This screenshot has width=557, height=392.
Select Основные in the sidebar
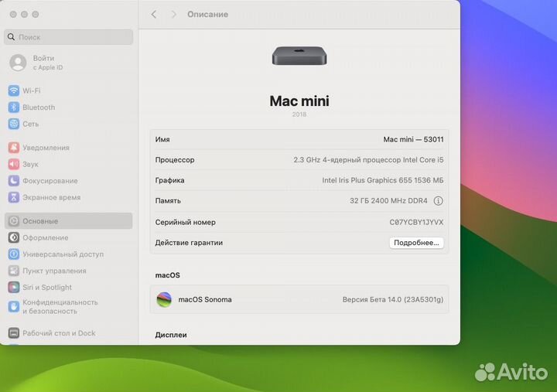tap(69, 221)
